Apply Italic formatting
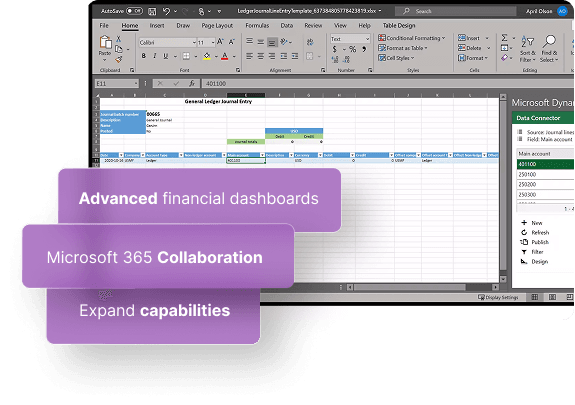The width and height of the screenshot is (575, 405). coord(155,56)
